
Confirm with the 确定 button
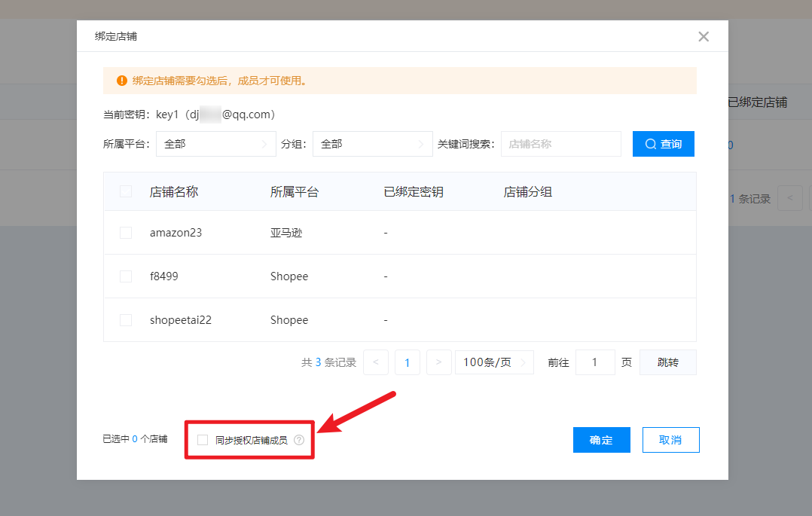click(601, 440)
